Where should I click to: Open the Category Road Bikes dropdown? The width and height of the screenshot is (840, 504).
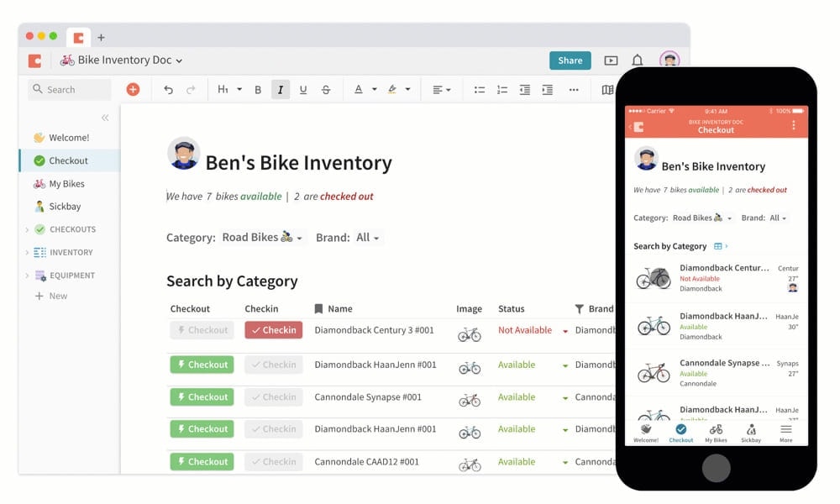coord(262,237)
